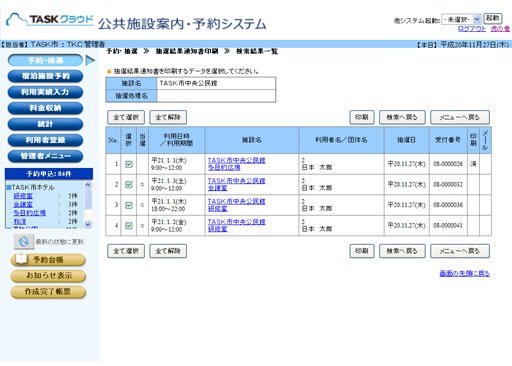Open facility link 研修室 in row 4
This screenshot has height=366, width=512.
pos(217,229)
